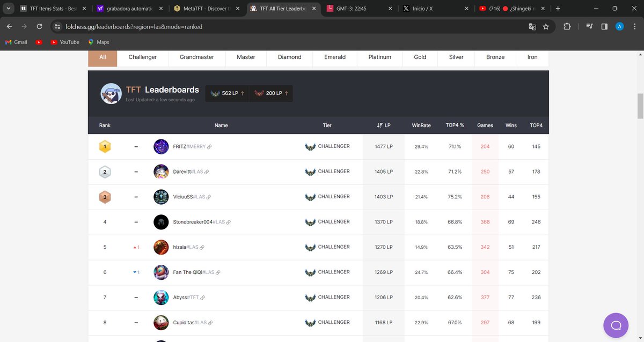
Task: Click the unlabeled red YouTube bookmark icon
Action: pyautogui.click(x=39, y=42)
